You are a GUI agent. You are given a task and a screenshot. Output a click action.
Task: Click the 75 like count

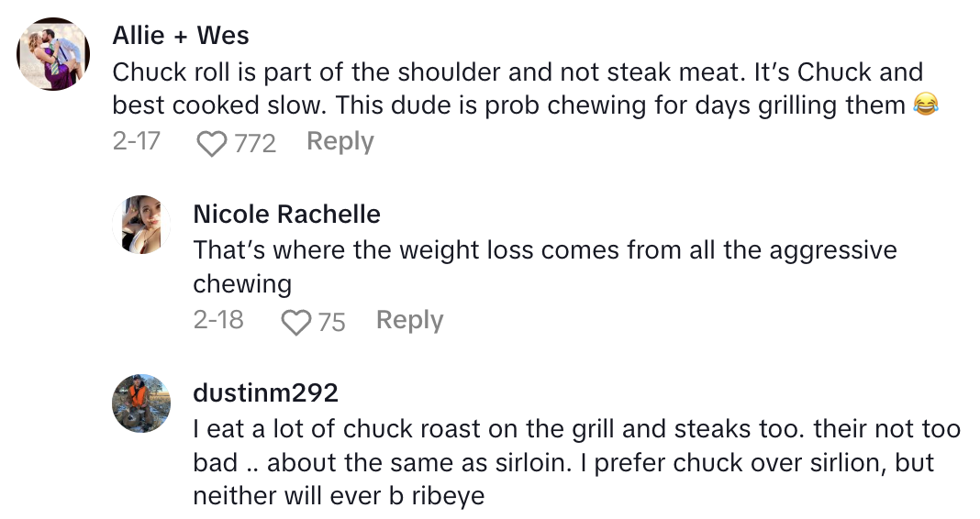click(331, 322)
